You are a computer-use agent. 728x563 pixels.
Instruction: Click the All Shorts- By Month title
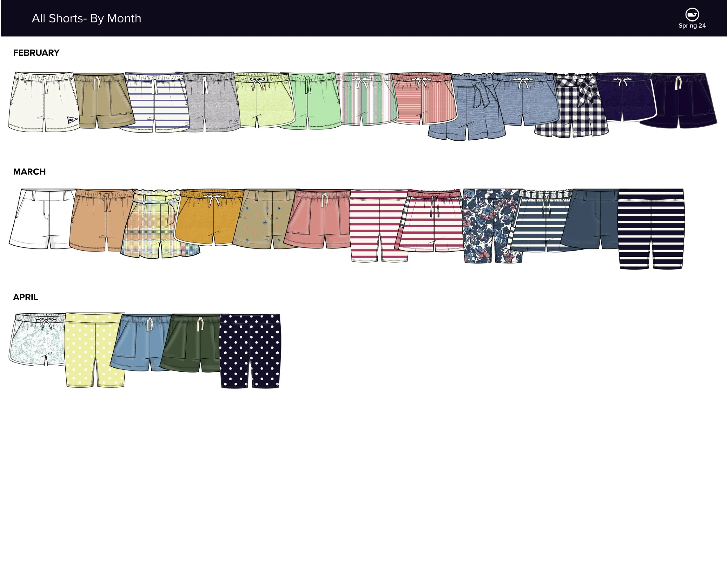[86, 18]
